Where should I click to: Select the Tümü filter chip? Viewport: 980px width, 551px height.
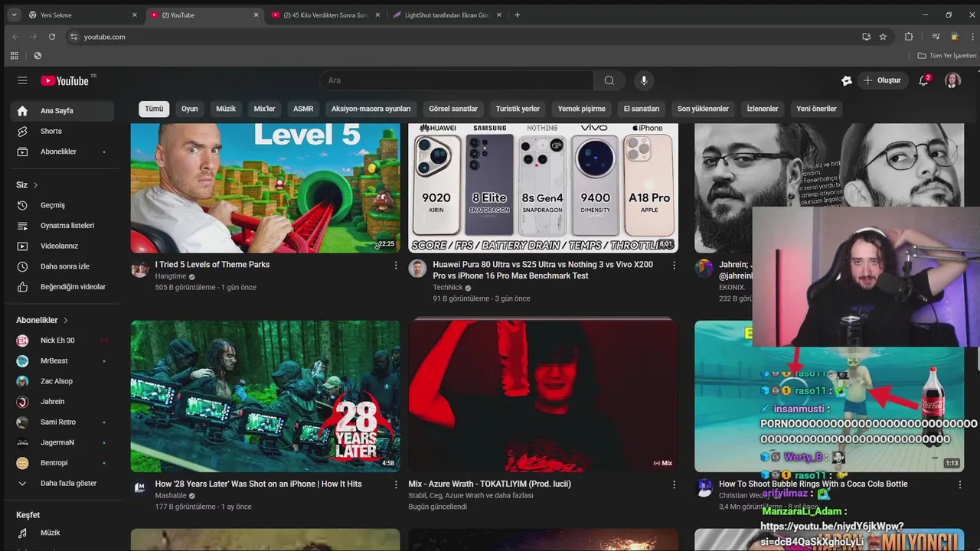pos(154,109)
